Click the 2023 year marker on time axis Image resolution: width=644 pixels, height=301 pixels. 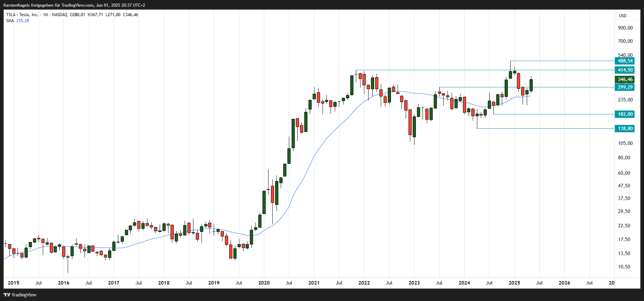click(x=414, y=283)
